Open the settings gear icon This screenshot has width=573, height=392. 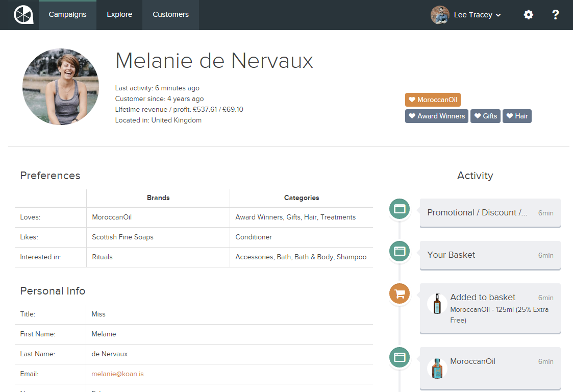(529, 15)
